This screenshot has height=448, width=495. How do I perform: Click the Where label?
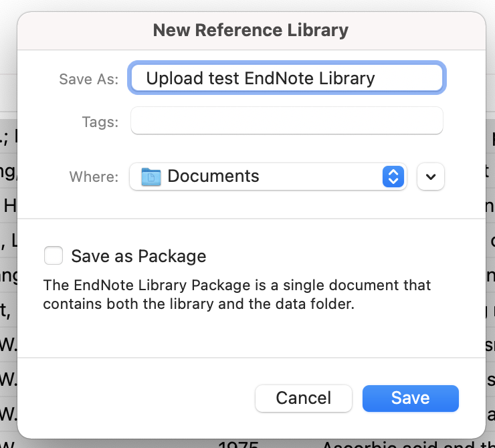pyautogui.click(x=94, y=177)
